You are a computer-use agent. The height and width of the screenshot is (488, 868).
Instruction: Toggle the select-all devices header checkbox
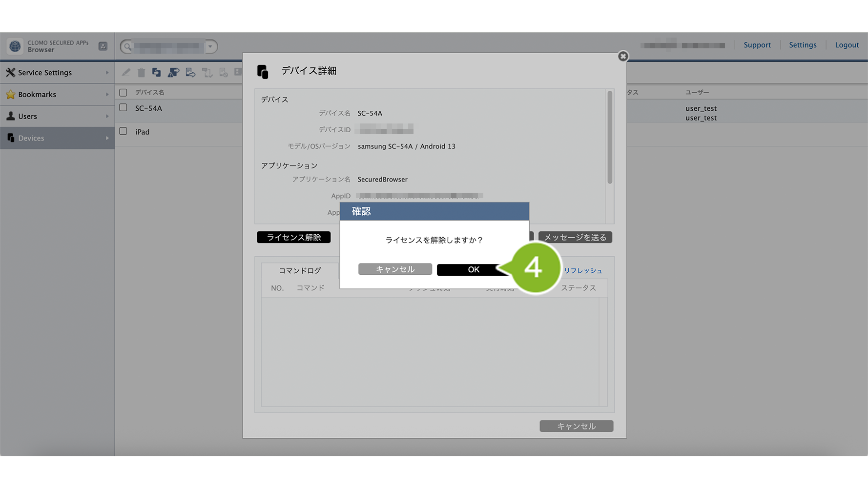pyautogui.click(x=123, y=93)
